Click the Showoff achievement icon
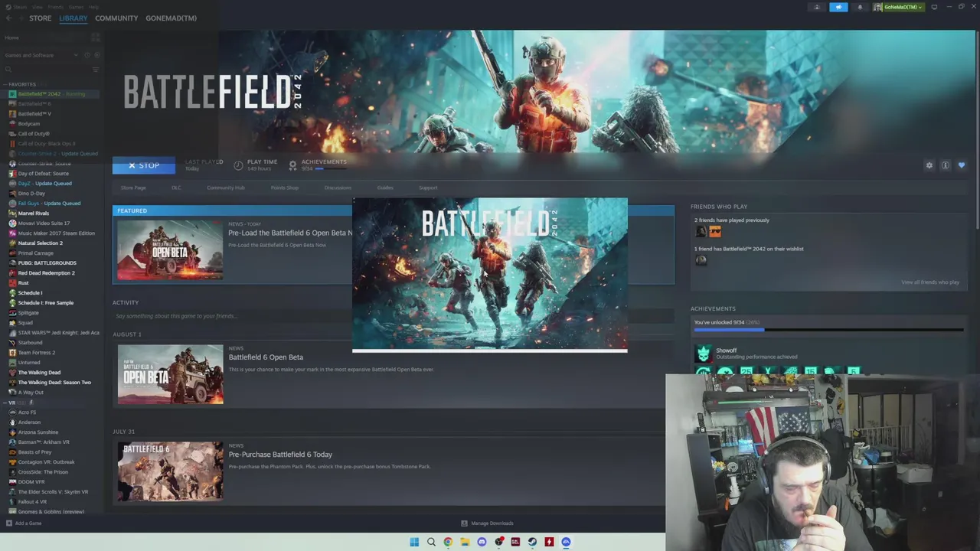The height and width of the screenshot is (551, 980). (x=703, y=353)
